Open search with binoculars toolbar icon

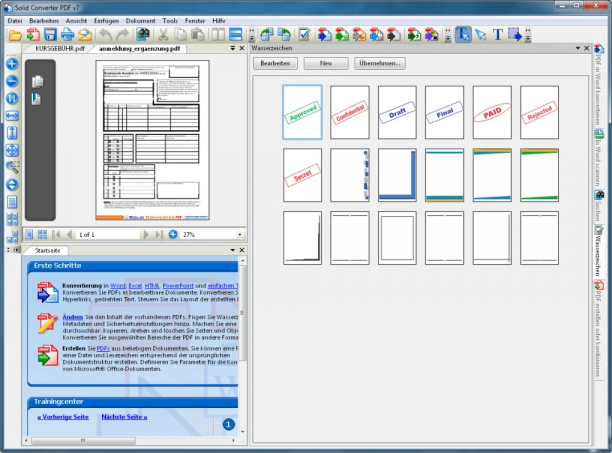pyautogui.click(x=143, y=35)
